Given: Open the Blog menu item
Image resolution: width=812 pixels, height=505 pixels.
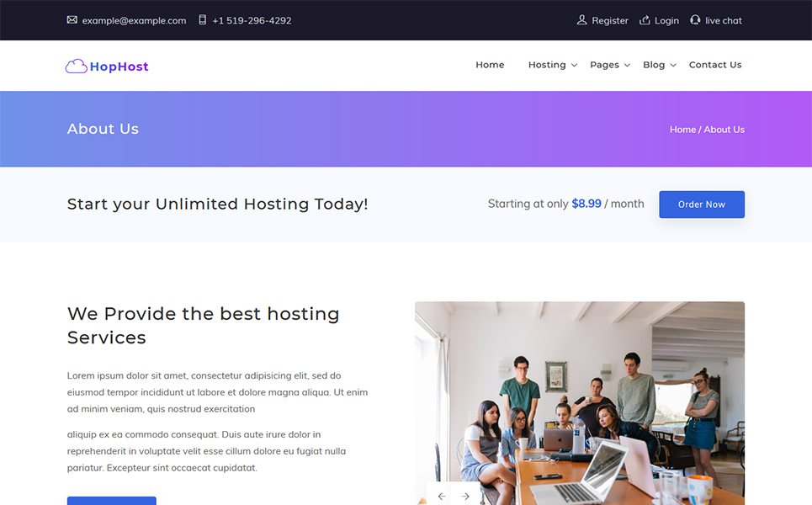Looking at the screenshot, I should coord(654,65).
